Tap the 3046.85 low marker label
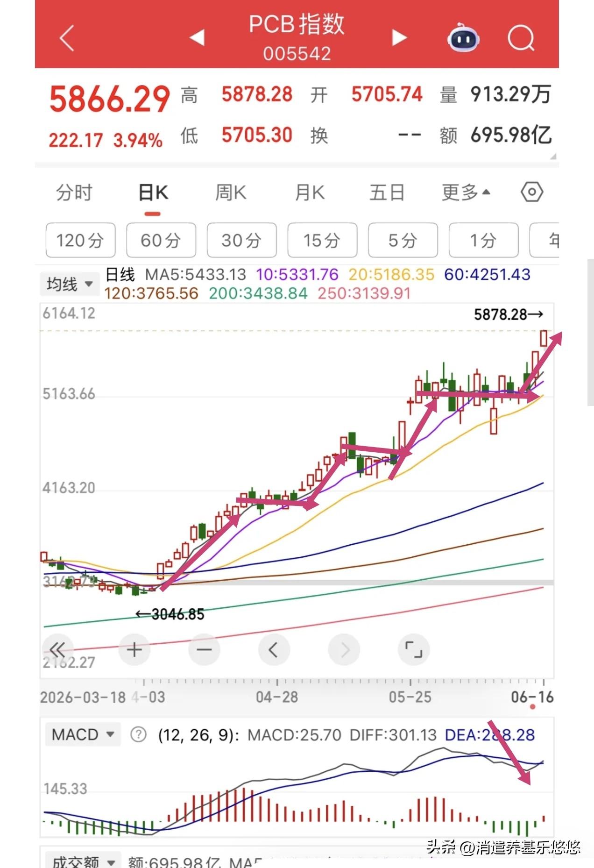Viewport: 594px width, 868px height. point(170,614)
